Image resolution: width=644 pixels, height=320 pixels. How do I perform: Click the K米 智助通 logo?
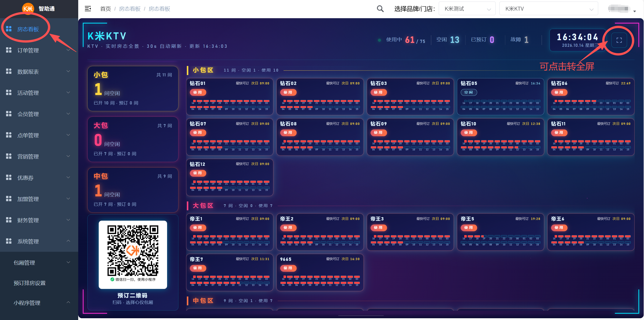pos(38,9)
